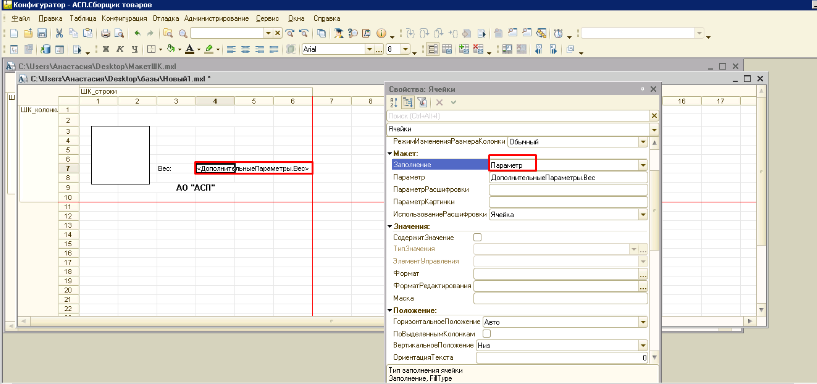Open the Администрирование menu
The height and width of the screenshot is (384, 817).
coord(217,18)
